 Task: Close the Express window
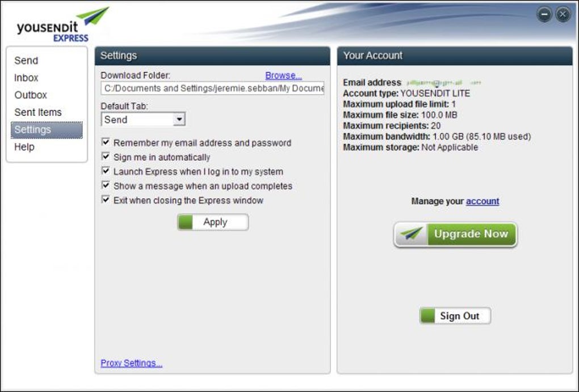563,15
